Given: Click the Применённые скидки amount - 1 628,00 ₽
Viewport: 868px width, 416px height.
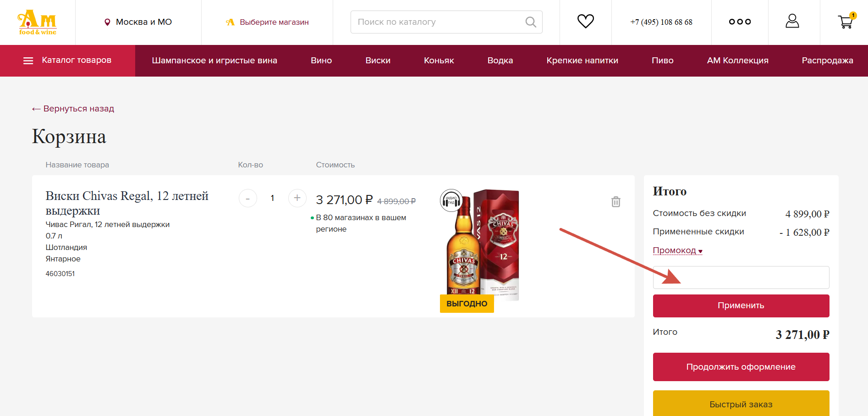Looking at the screenshot, I should click(804, 233).
